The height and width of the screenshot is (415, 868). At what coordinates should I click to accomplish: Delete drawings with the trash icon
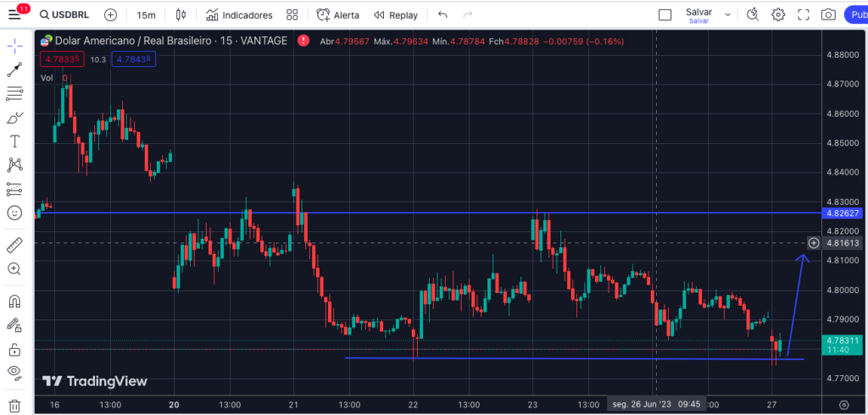pos(14,406)
